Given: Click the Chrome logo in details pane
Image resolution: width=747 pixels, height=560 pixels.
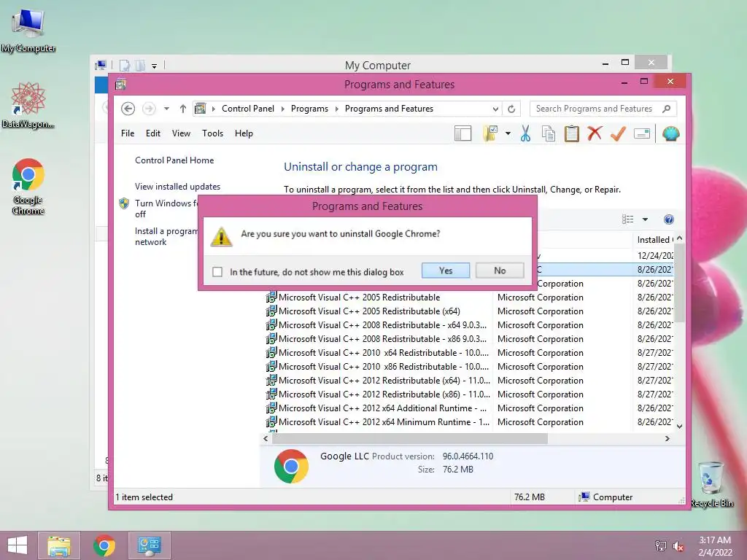Looking at the screenshot, I should click(291, 466).
